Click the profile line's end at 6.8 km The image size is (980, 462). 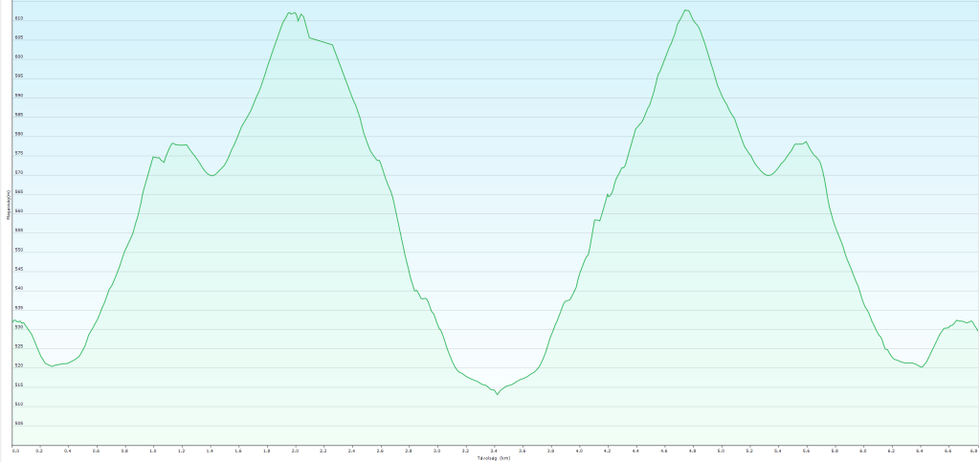click(x=977, y=330)
